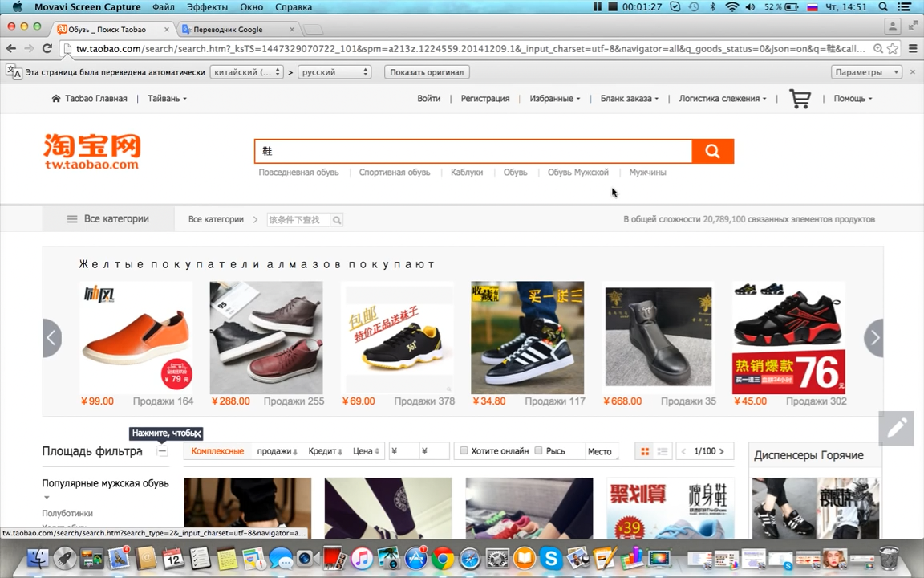Click the 'Войти' login link
The height and width of the screenshot is (578, 924).
428,99
